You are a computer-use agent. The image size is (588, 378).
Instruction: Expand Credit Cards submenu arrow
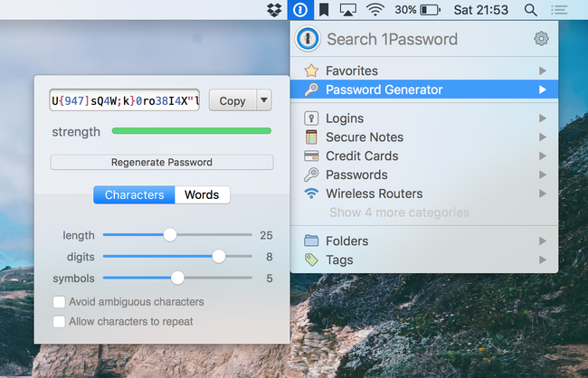[x=542, y=156]
